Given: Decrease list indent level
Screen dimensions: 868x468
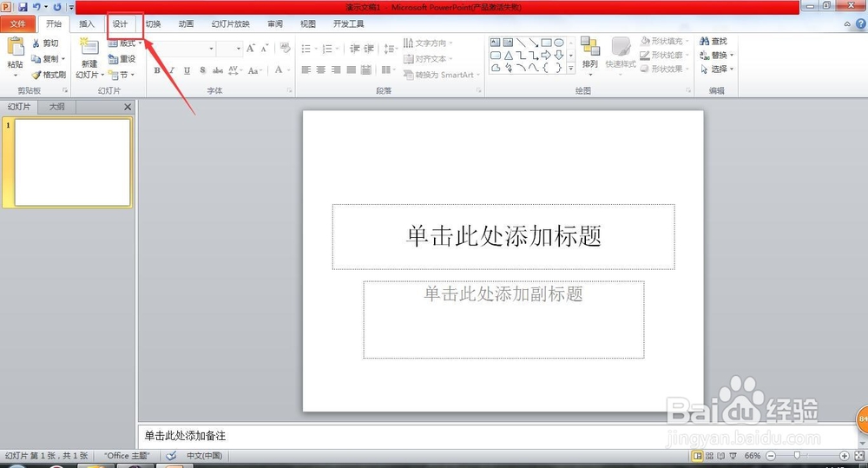Looking at the screenshot, I should pos(355,49).
